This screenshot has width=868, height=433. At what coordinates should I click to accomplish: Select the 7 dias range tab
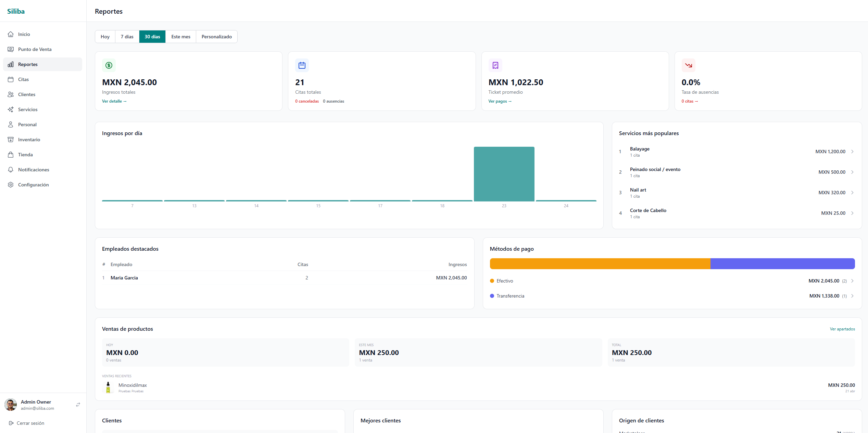(x=127, y=37)
